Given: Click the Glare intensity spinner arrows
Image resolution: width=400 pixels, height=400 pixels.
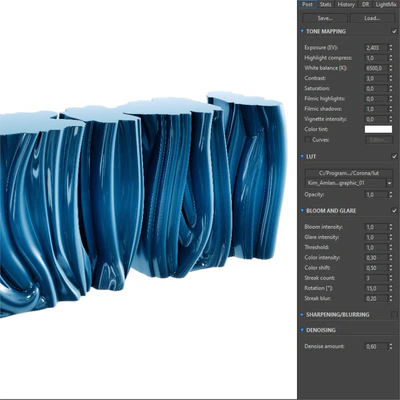Looking at the screenshot, I should click(391, 237).
